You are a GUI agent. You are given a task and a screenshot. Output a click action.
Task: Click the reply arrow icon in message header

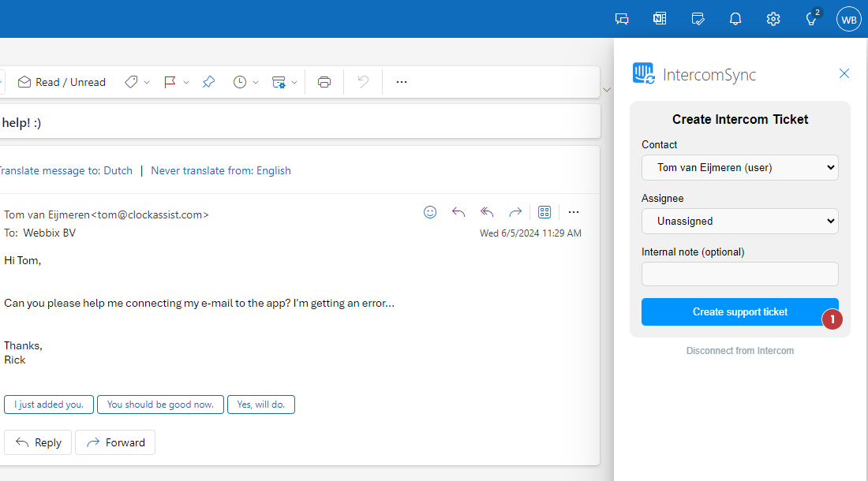click(x=458, y=212)
